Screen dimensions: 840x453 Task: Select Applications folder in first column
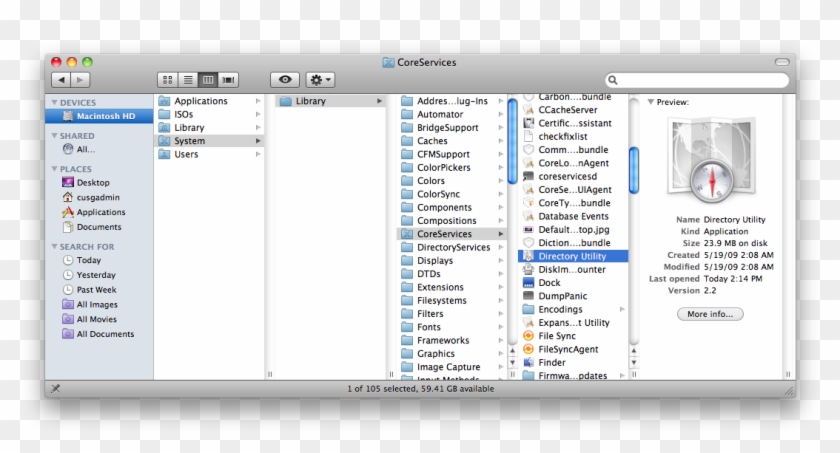(209, 101)
